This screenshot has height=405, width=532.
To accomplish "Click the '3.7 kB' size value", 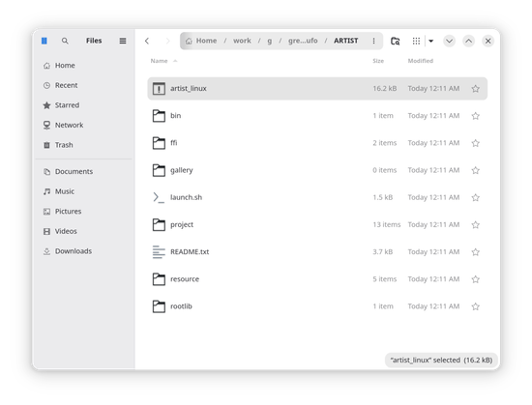I will 382,252.
